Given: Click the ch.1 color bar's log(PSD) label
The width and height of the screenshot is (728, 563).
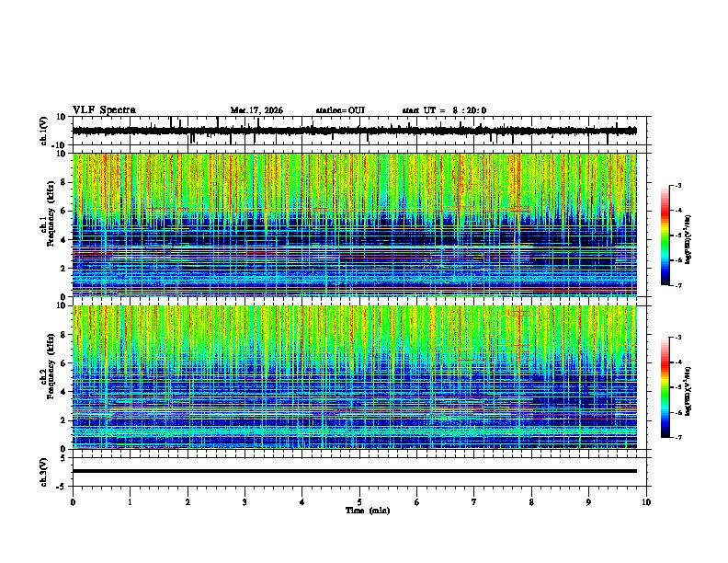Looking at the screenshot, I should [688, 240].
